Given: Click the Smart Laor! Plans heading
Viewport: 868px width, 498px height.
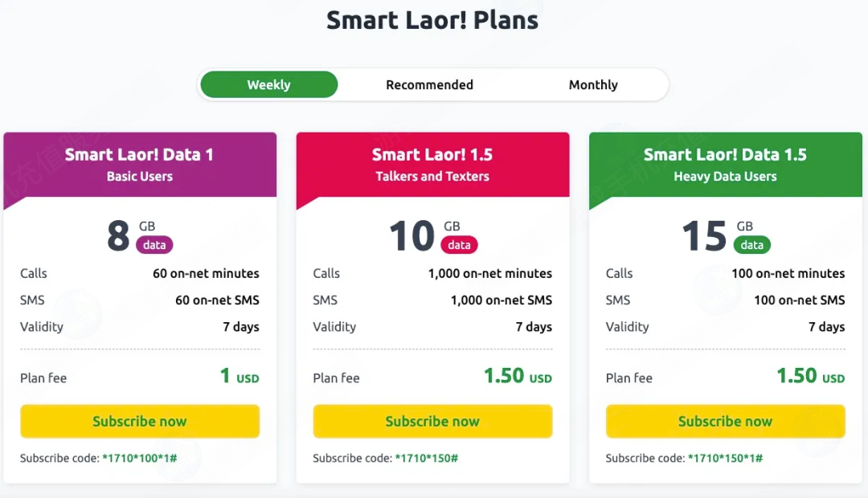Looking at the screenshot, I should 432,20.
